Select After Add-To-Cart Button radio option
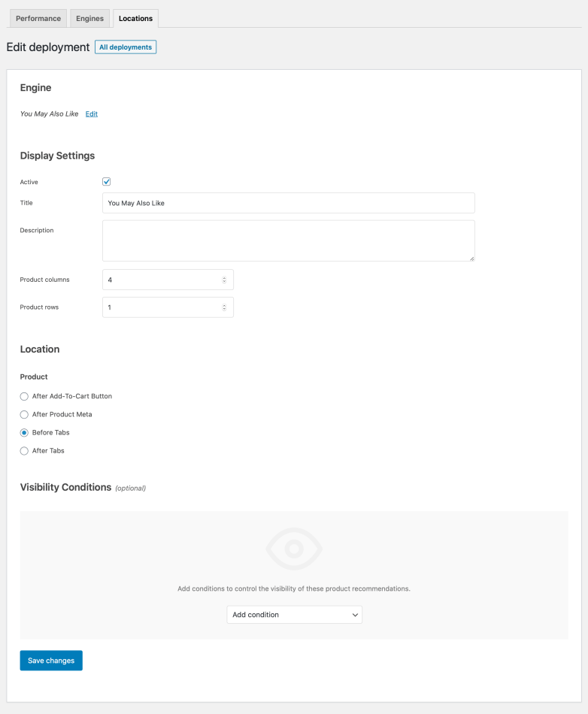Viewport: 588px width, 714px height. point(24,396)
